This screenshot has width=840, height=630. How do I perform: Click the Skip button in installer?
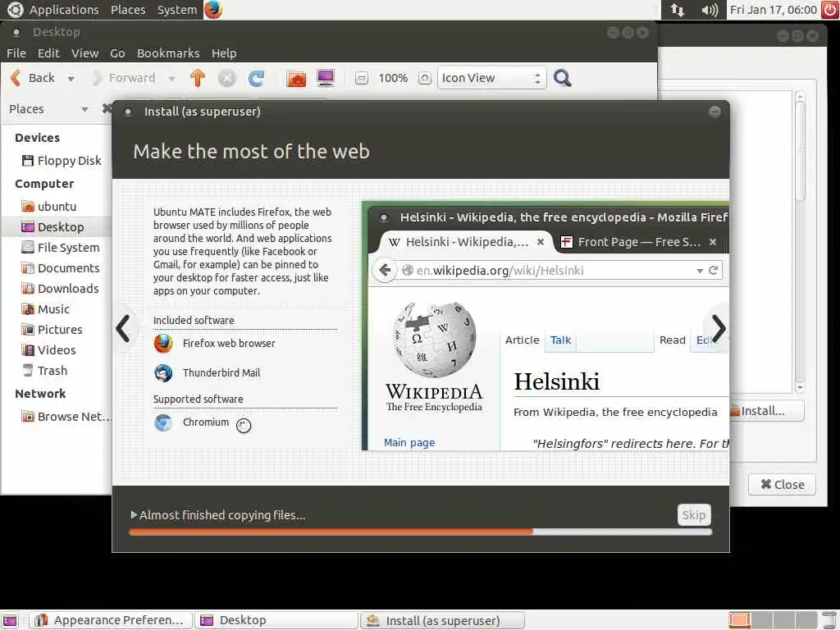(x=694, y=515)
